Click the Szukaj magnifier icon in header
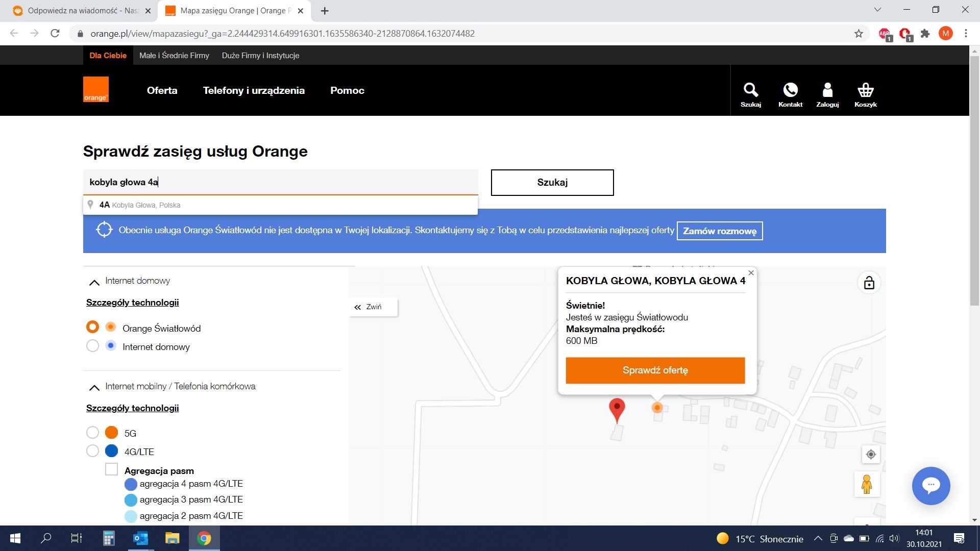The image size is (980, 551). point(750,91)
